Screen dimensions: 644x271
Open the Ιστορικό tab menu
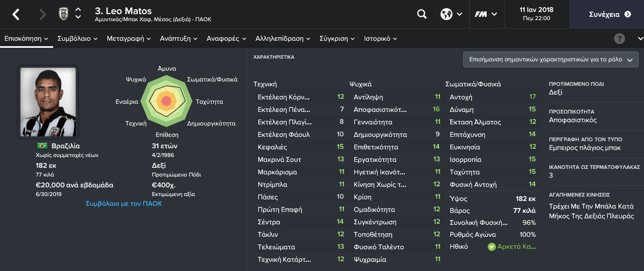(380, 39)
